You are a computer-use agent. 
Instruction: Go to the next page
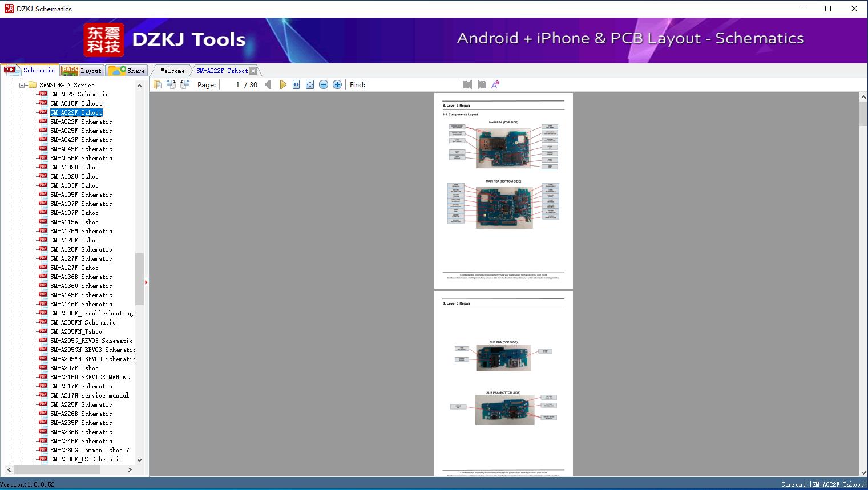[x=282, y=84]
